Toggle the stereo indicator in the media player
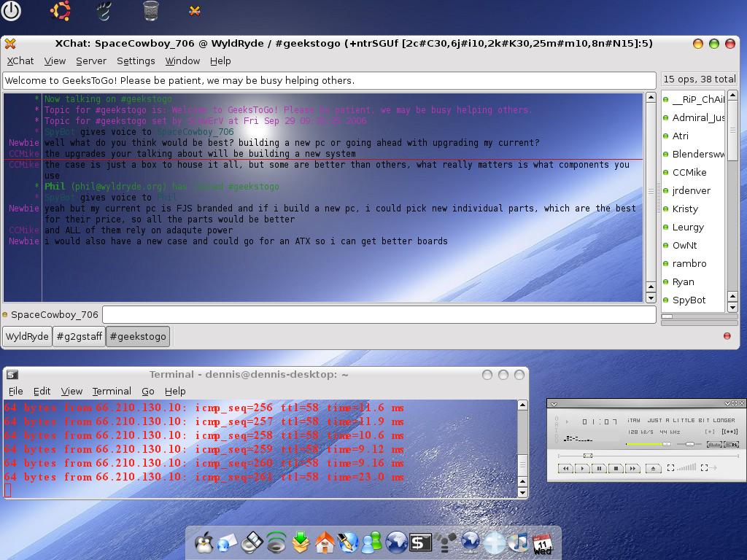The image size is (747, 560). [x=729, y=432]
